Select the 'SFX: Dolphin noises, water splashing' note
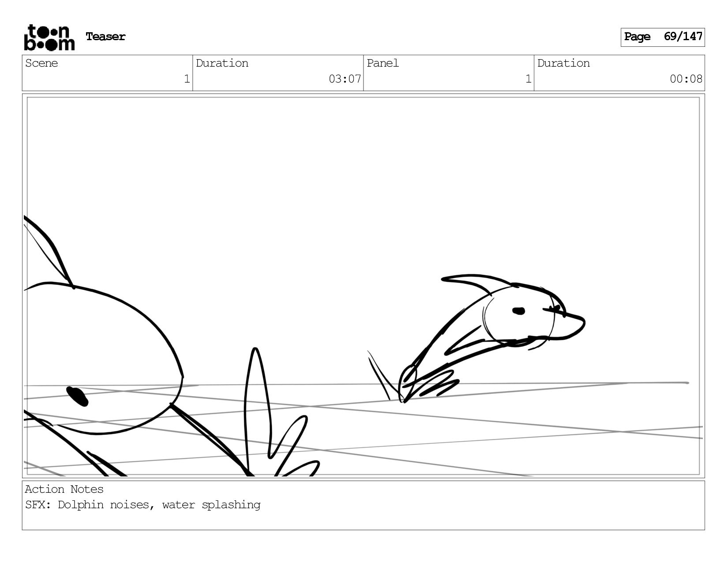The image size is (728, 563). coord(143,505)
